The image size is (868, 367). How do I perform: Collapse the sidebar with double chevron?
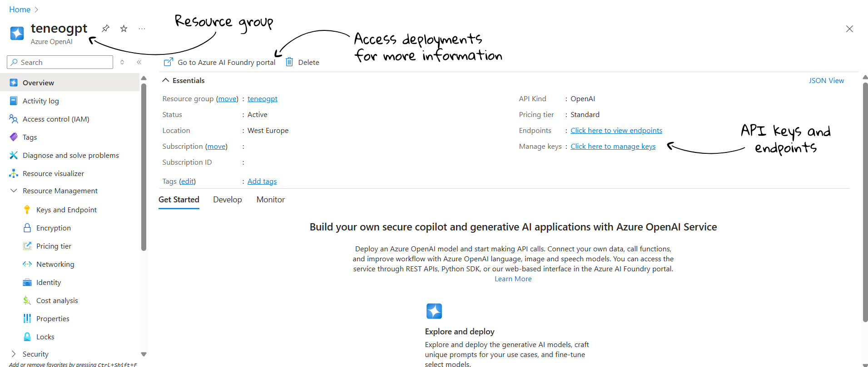tap(139, 62)
